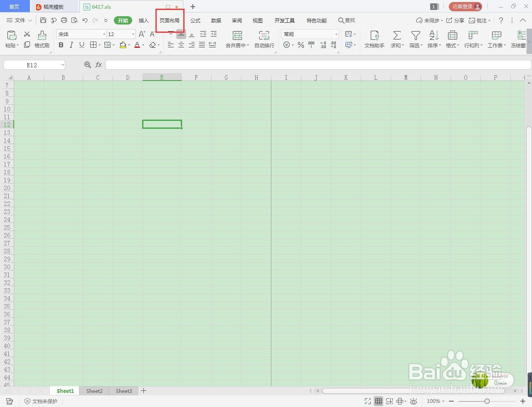Click the Format (格式) icon
Viewport: 532px width, 407px height.
pyautogui.click(x=453, y=36)
